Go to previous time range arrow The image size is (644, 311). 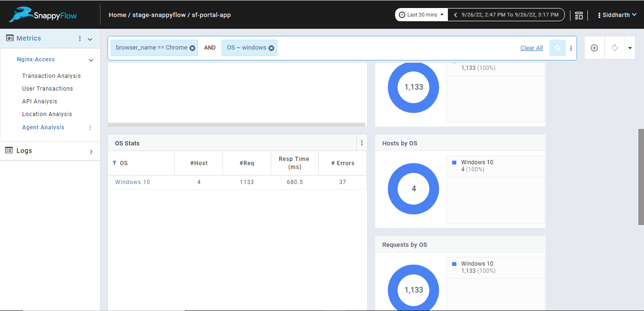point(455,15)
